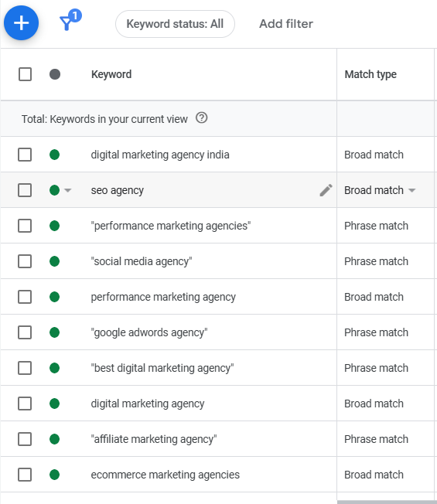Click the gray status dot in header
The width and height of the screenshot is (437, 504).
click(x=55, y=74)
